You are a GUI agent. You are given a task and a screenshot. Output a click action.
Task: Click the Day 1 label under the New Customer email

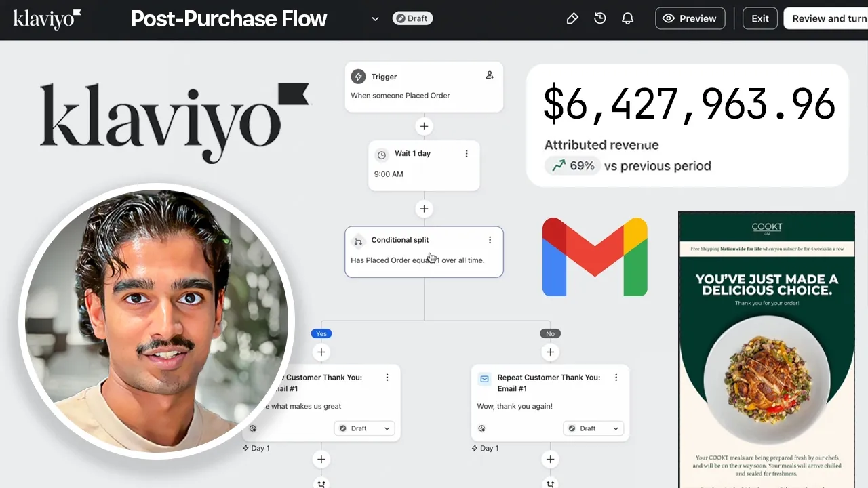coord(256,448)
